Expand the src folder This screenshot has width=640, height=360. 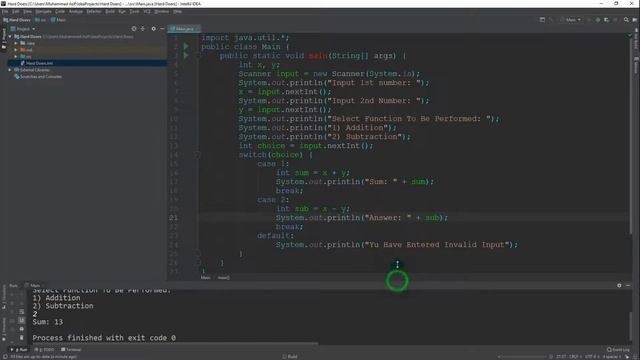pos(16,56)
